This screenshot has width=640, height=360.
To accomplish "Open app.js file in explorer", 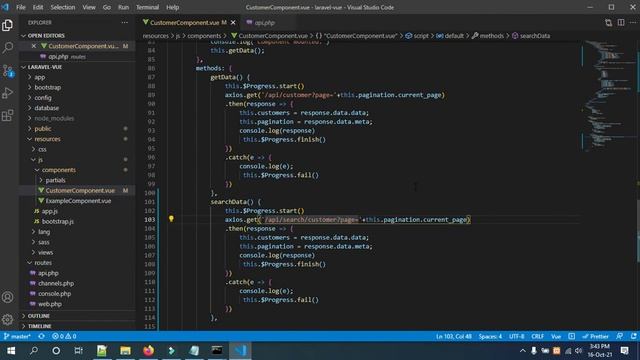I will (x=49, y=211).
